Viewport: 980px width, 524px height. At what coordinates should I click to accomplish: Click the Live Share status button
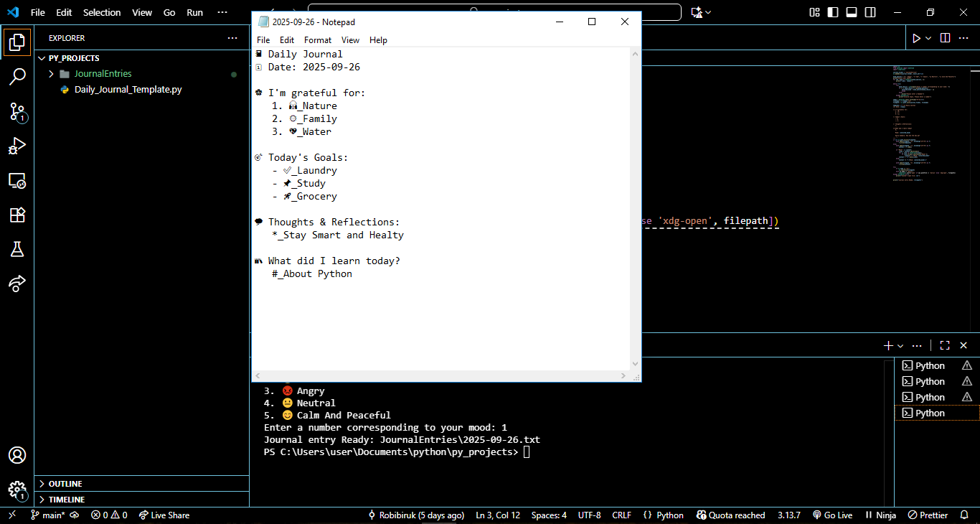pos(164,515)
